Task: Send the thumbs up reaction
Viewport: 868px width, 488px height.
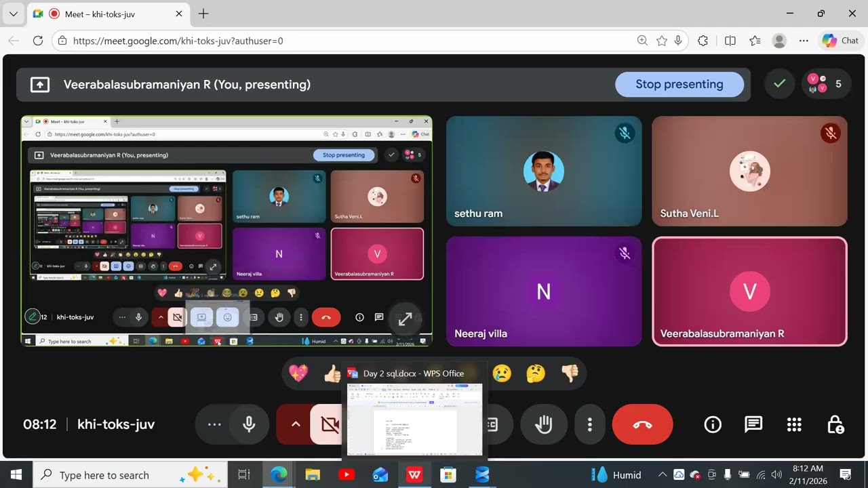Action: coord(332,373)
